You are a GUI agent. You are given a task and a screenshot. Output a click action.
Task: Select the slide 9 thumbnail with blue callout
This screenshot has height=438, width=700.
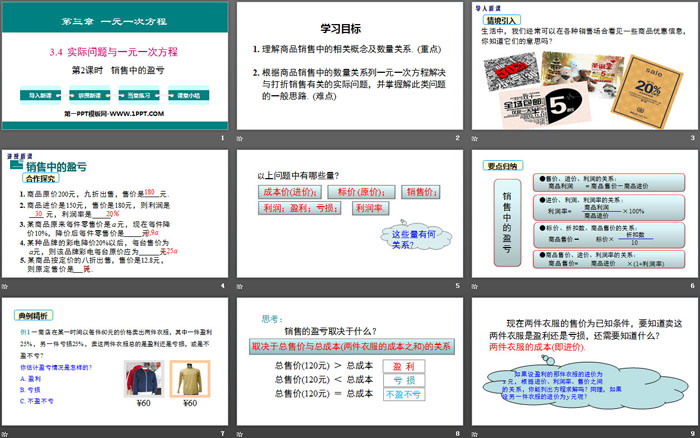click(x=582, y=364)
